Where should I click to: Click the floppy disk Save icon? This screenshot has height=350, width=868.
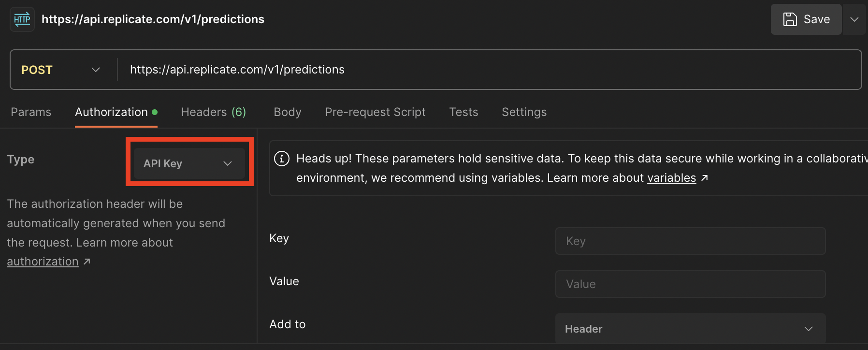click(x=790, y=19)
